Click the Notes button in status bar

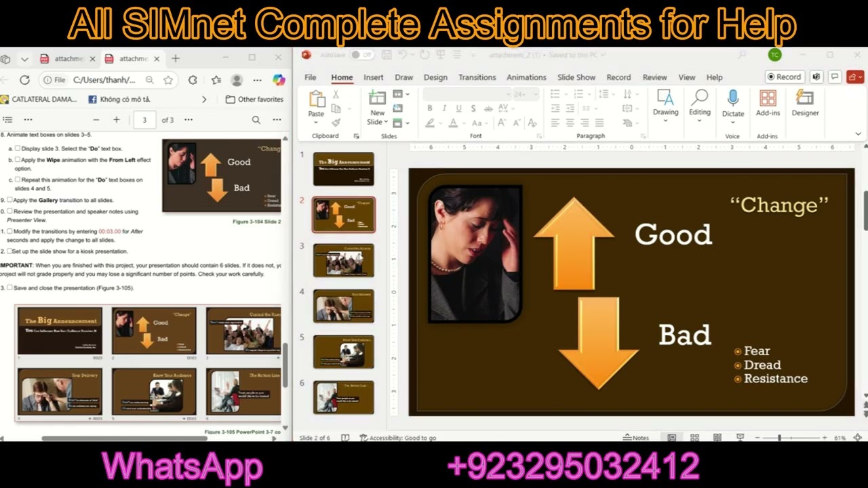[x=636, y=438]
